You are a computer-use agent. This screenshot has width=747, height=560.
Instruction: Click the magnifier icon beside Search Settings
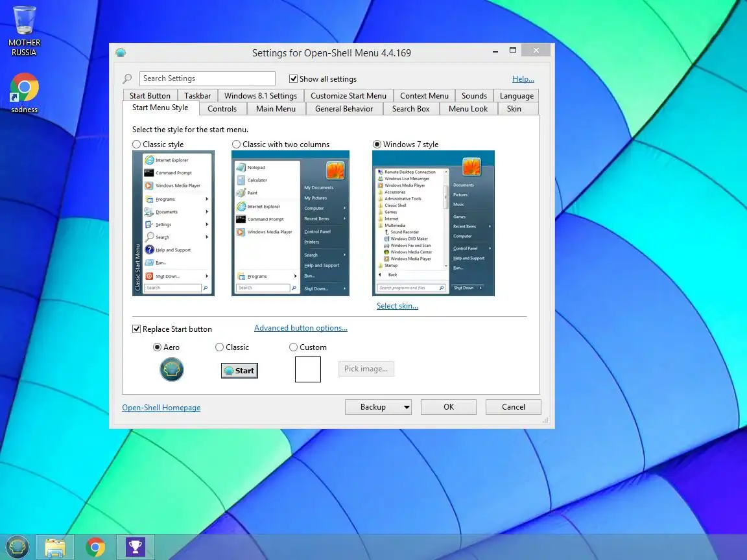(127, 78)
